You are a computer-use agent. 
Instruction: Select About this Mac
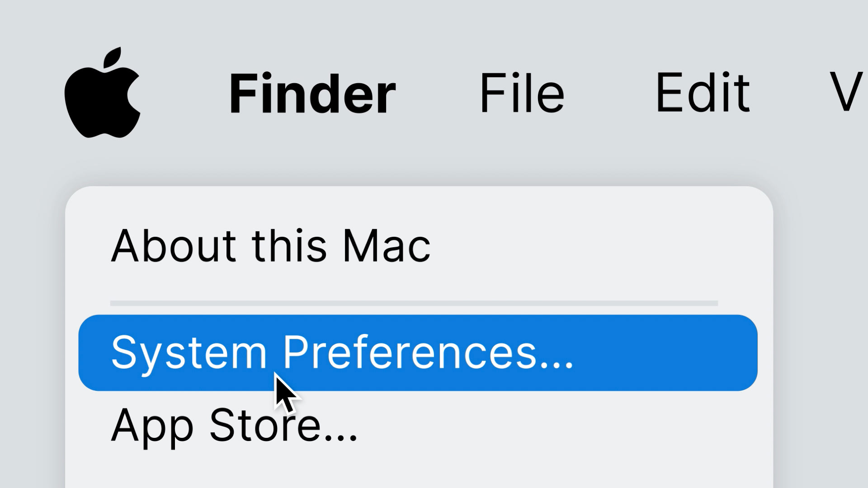pos(271,245)
